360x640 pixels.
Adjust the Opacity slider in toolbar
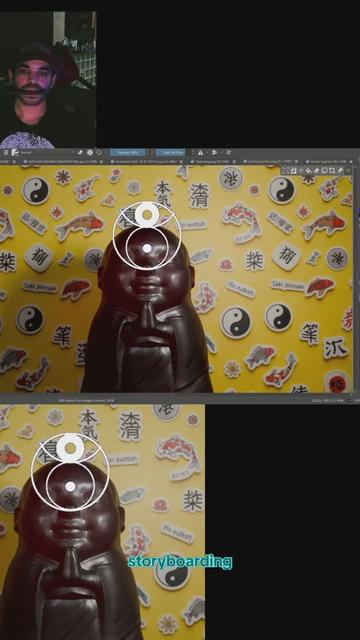(127, 152)
